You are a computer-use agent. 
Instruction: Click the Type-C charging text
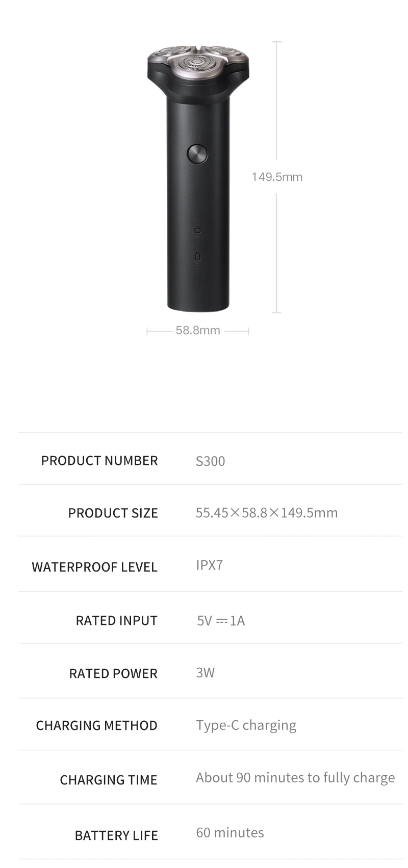(x=246, y=725)
